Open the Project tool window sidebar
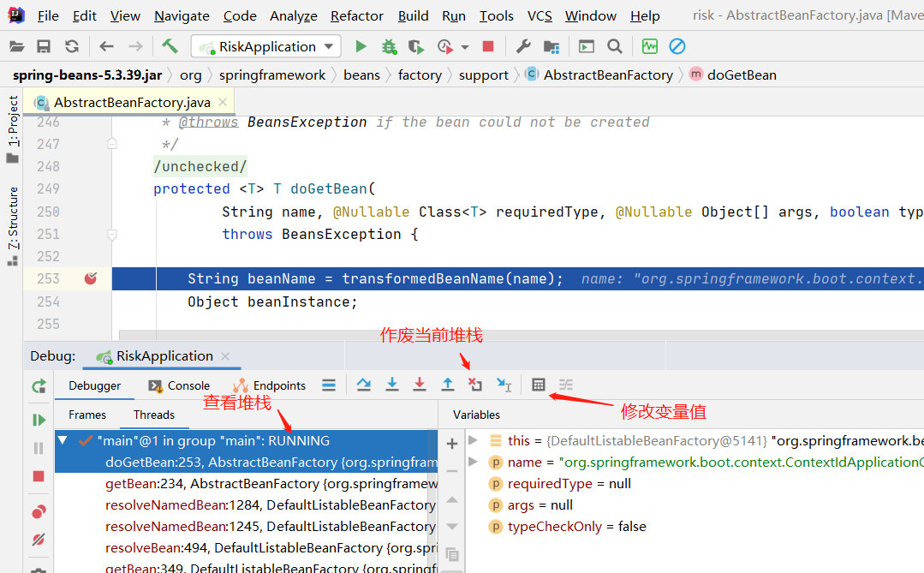Viewport: 924px width, 573px height. [x=12, y=129]
